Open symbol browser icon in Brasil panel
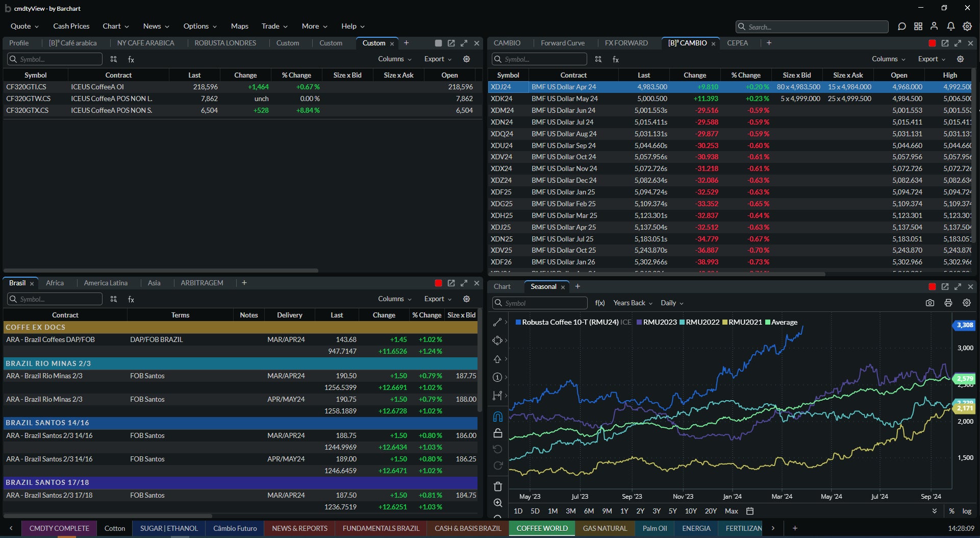This screenshot has height=538, width=980. pyautogui.click(x=114, y=299)
